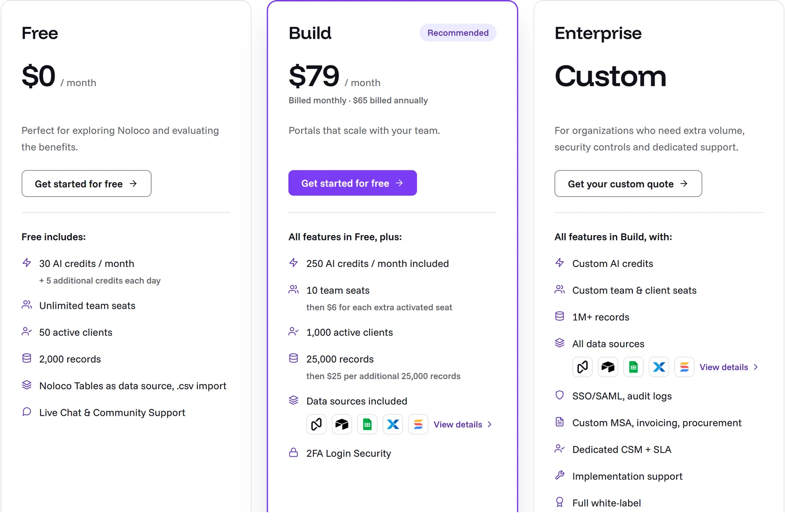The image size is (785, 532).
Task: Click lightning icon beside 30 AI credits
Action: pyautogui.click(x=27, y=263)
